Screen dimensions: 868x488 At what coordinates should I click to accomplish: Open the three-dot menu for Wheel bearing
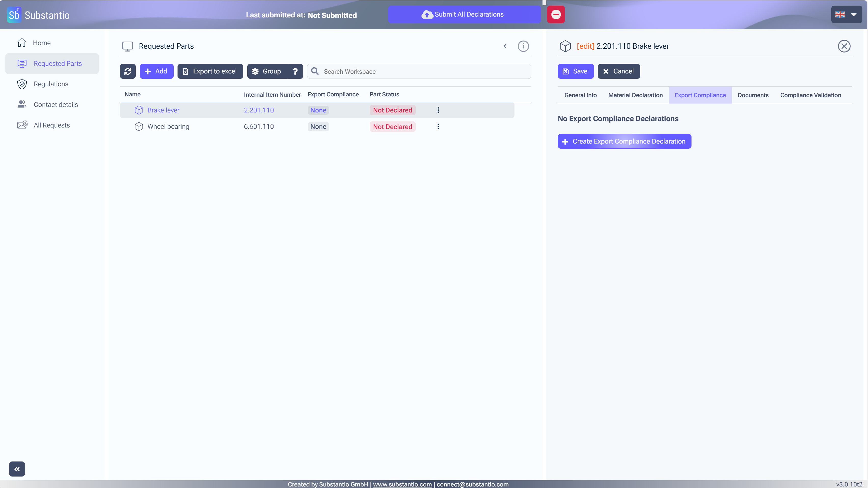[438, 126]
